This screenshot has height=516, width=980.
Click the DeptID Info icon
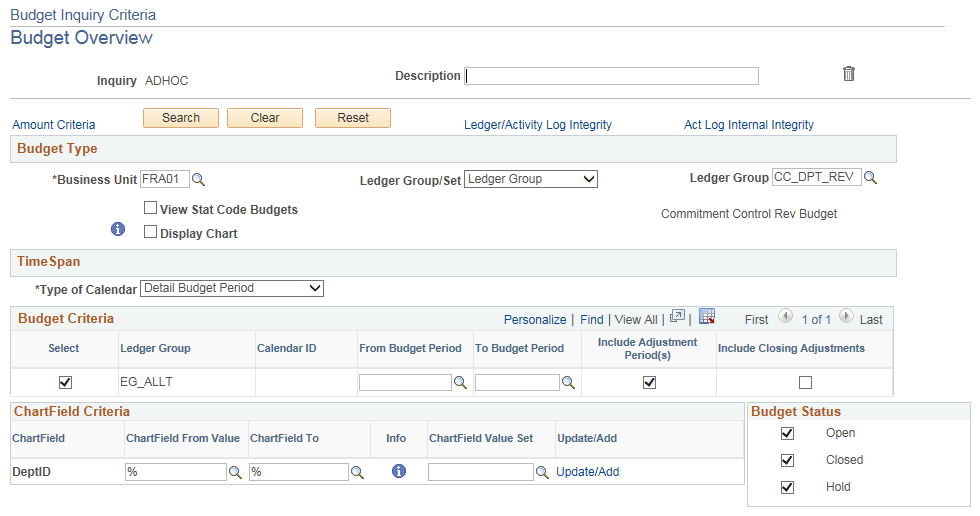[x=399, y=471]
